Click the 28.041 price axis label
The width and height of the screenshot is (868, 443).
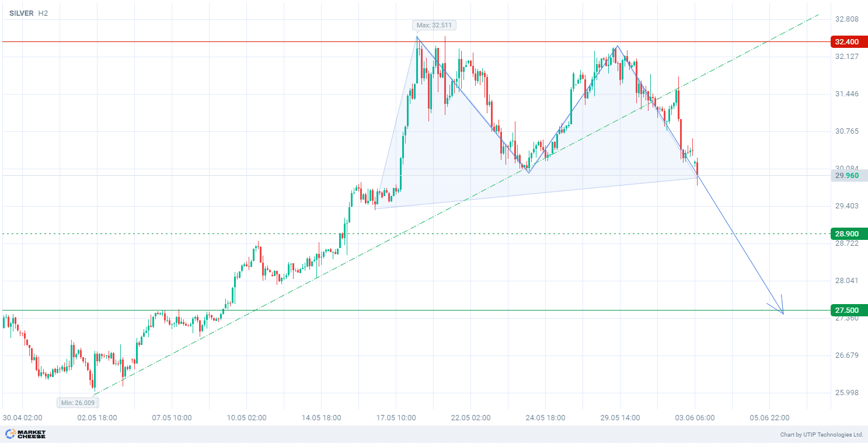click(x=846, y=281)
